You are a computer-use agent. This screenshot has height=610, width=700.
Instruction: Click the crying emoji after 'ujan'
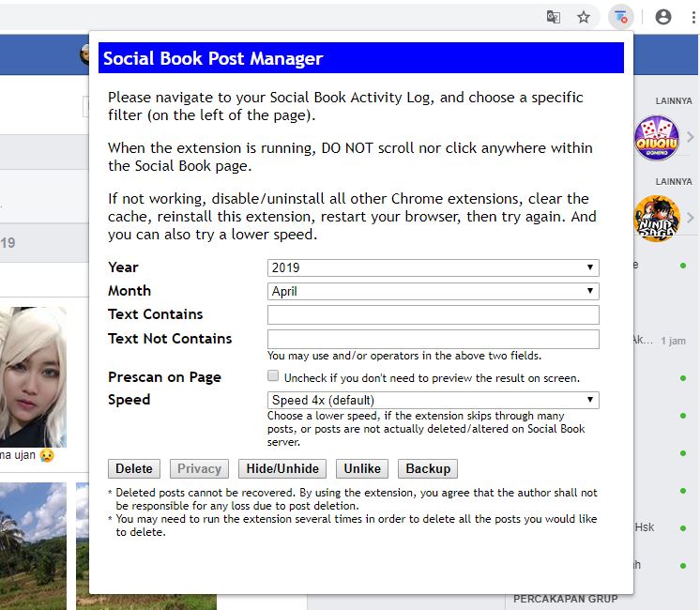(47, 455)
